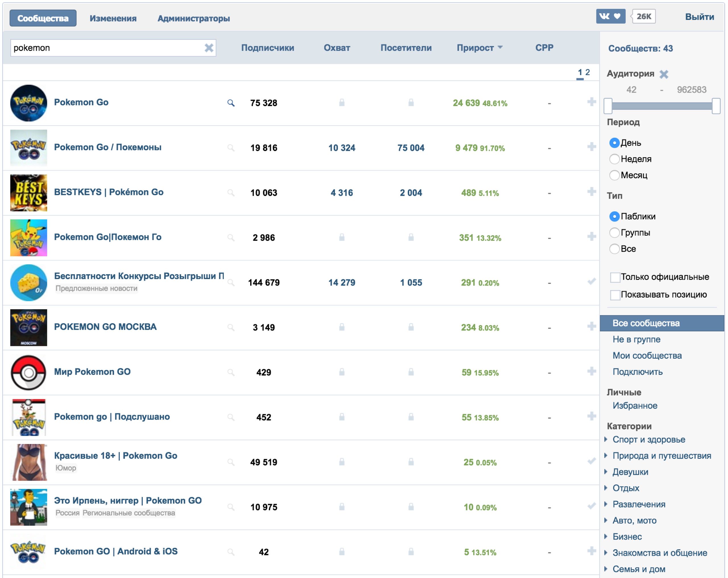Open BESTKEYS community avatar

29,193
